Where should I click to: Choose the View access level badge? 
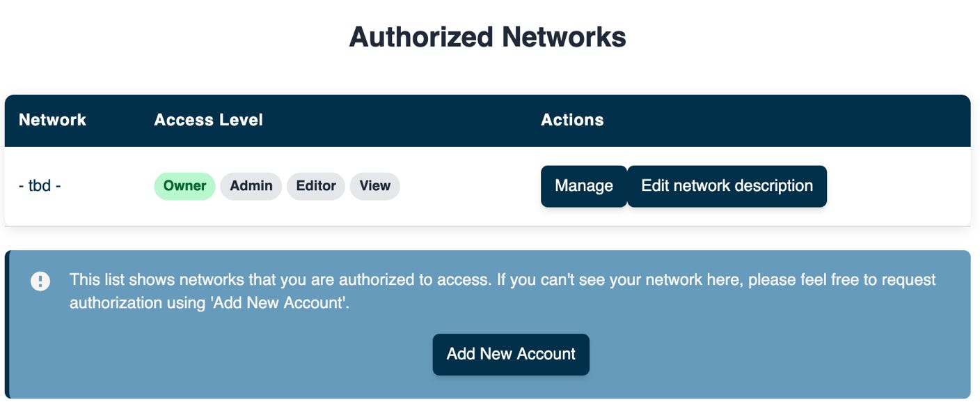375,186
